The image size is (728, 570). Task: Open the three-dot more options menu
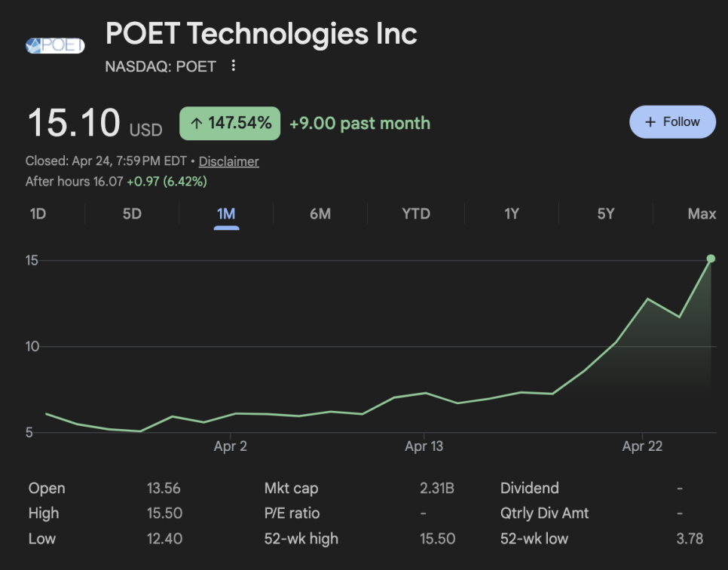[x=234, y=66]
